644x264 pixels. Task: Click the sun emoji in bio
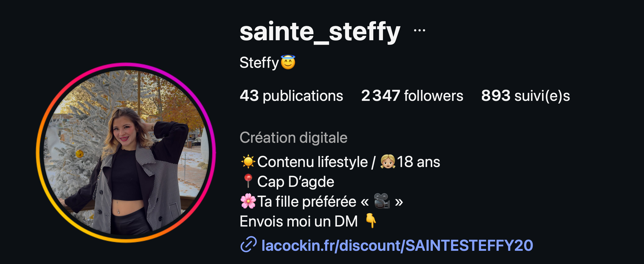[248, 161]
